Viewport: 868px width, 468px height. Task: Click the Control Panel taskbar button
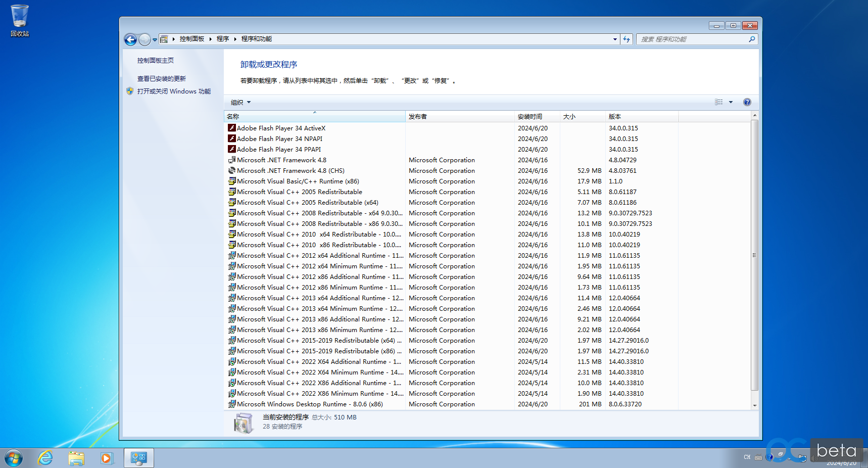point(138,458)
